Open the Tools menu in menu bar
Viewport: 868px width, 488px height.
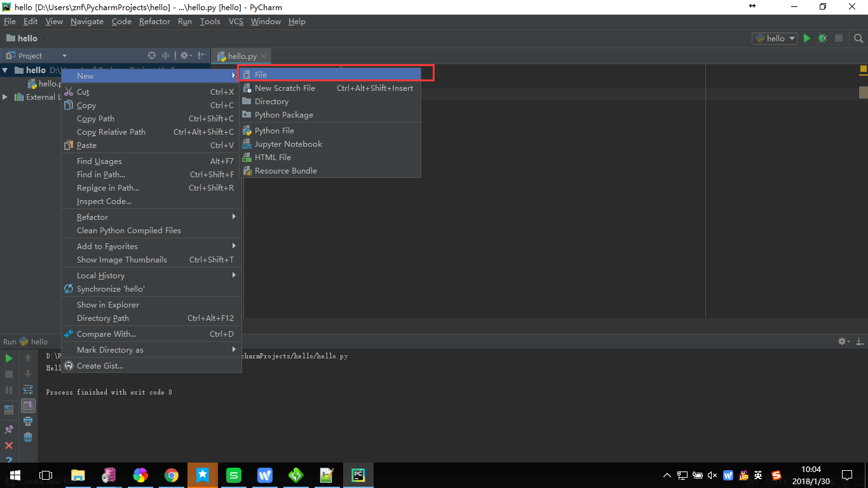210,22
